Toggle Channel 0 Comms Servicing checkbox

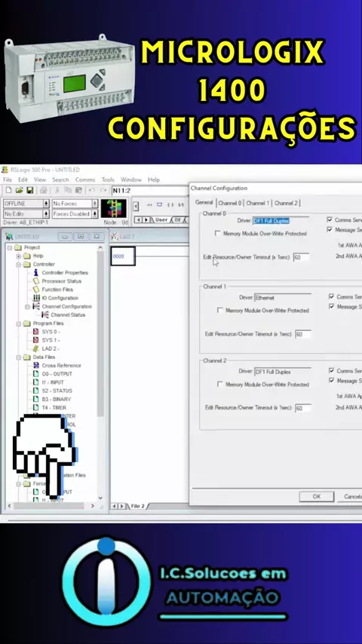(330, 219)
